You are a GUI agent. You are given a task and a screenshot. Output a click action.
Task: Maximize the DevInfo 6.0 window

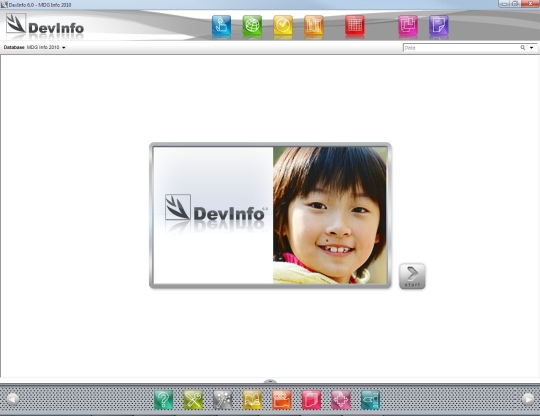click(x=515, y=3)
